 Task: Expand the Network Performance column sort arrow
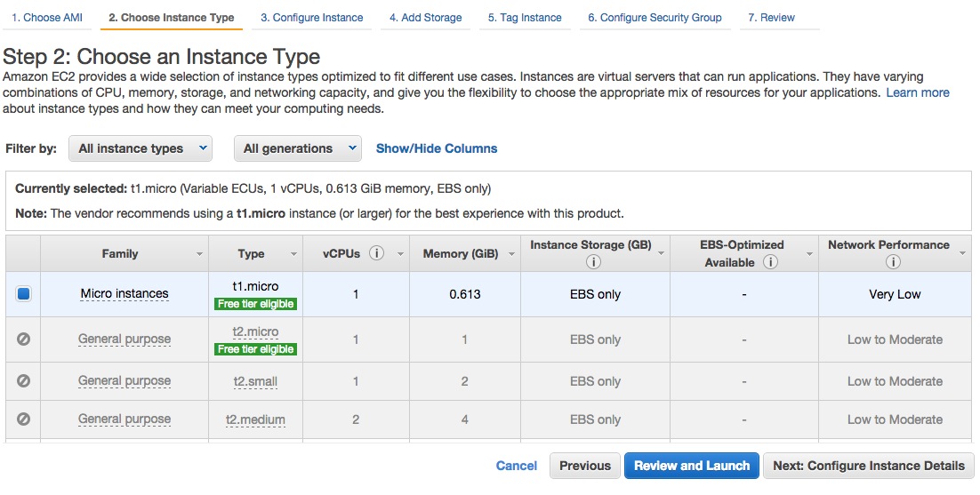pyautogui.click(x=962, y=252)
